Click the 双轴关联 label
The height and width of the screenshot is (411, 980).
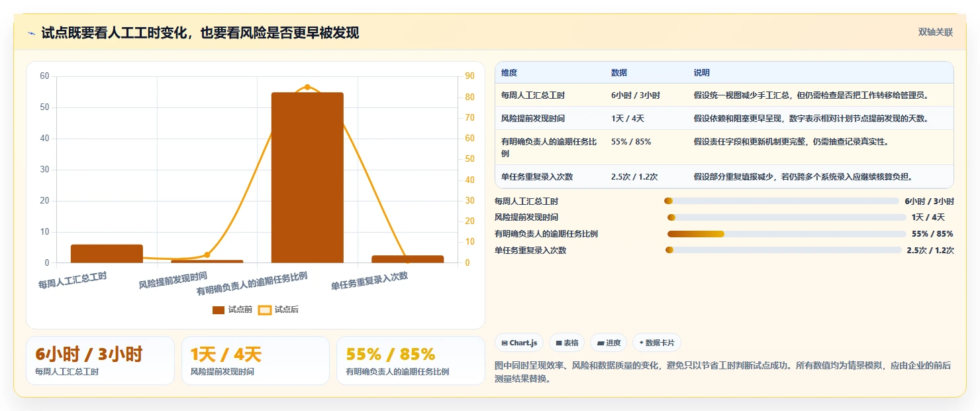point(936,32)
